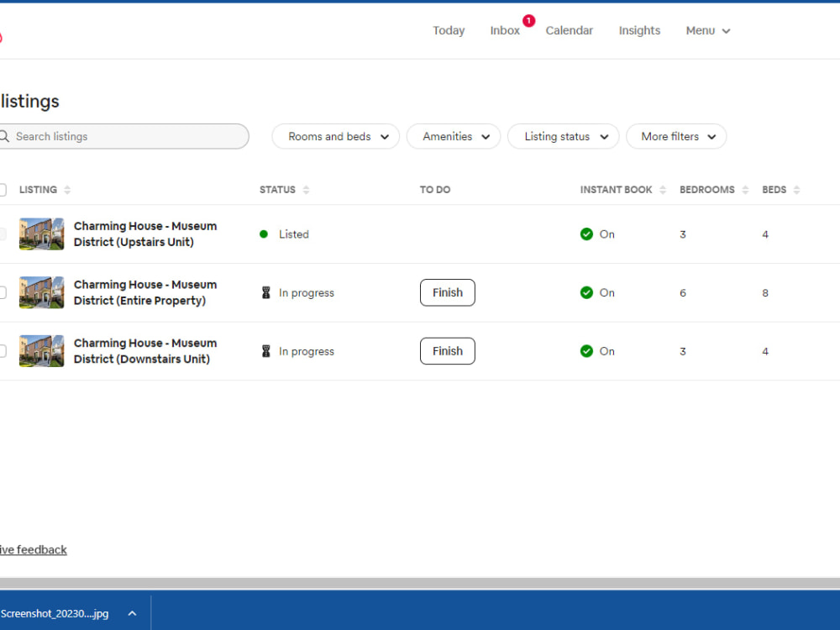Click the Inbox notification badge
The width and height of the screenshot is (840, 630).
[x=528, y=20]
